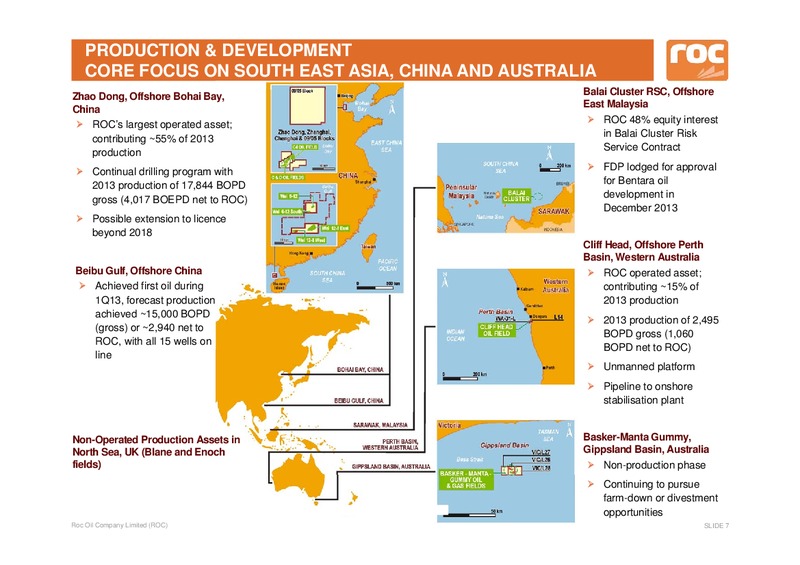Click the 'EAST CHINA SEA' map label
The height and width of the screenshot is (565, 800).
(386, 146)
